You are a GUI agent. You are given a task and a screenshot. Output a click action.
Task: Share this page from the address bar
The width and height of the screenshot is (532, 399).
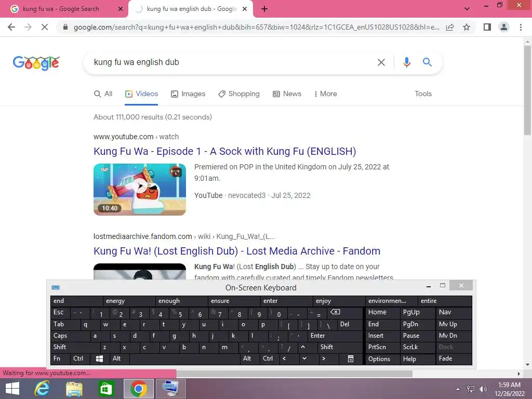(x=450, y=27)
